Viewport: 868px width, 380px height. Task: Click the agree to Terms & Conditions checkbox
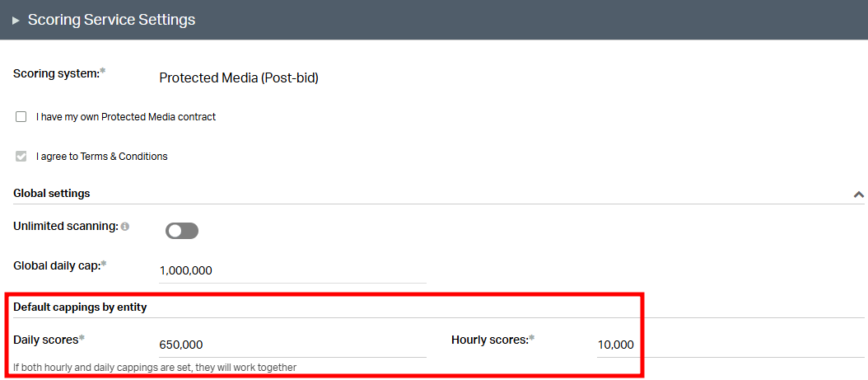21,157
